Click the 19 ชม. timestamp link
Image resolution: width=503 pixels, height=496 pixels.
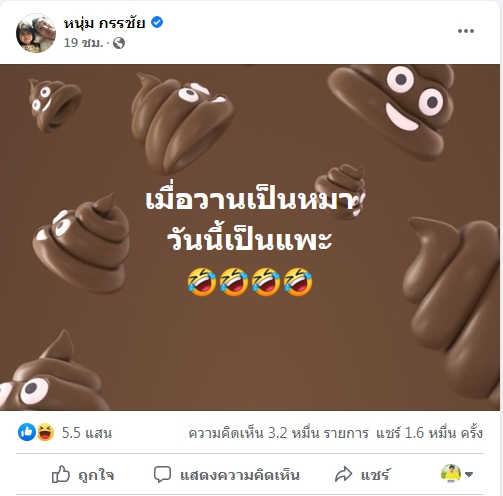coord(83,43)
